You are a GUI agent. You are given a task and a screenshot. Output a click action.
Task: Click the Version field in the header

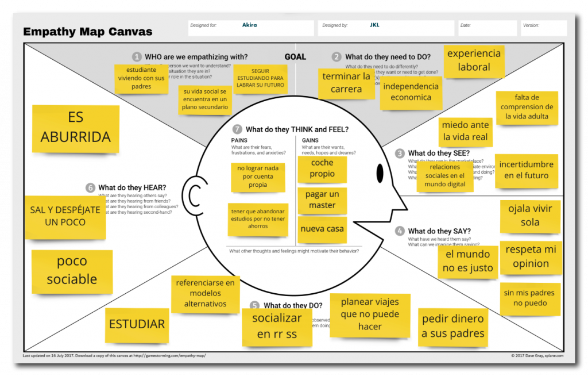543,28
